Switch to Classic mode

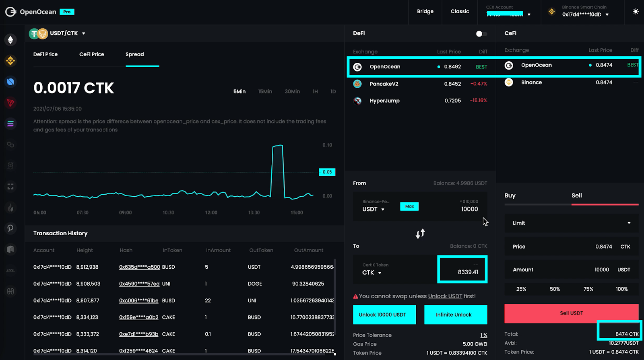pyautogui.click(x=460, y=11)
